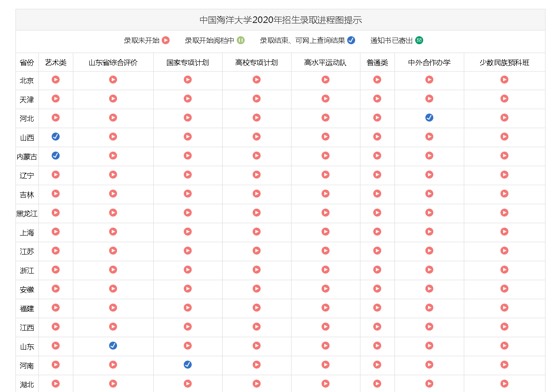
Task: Click the red not-started legend icon
Action: point(166,40)
